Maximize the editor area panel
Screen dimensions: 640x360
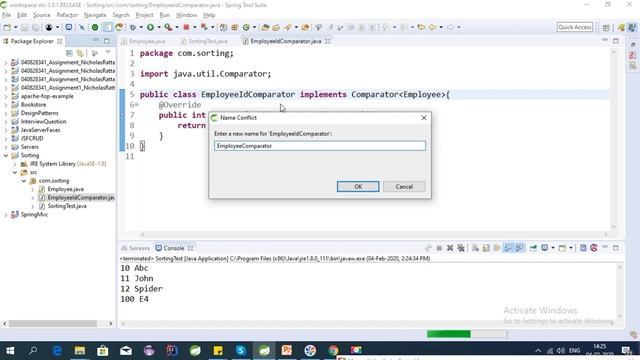click(x=616, y=41)
